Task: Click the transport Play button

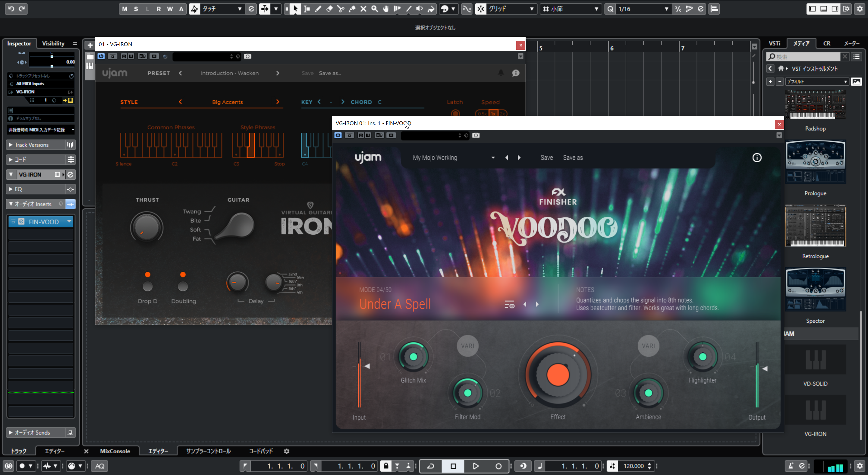Action: point(476,466)
